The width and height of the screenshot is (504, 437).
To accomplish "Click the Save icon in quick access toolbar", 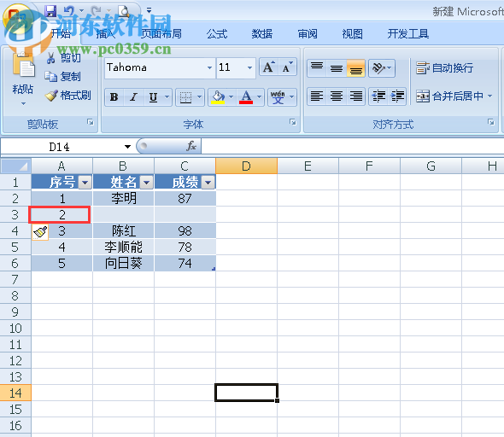I will coord(50,11).
